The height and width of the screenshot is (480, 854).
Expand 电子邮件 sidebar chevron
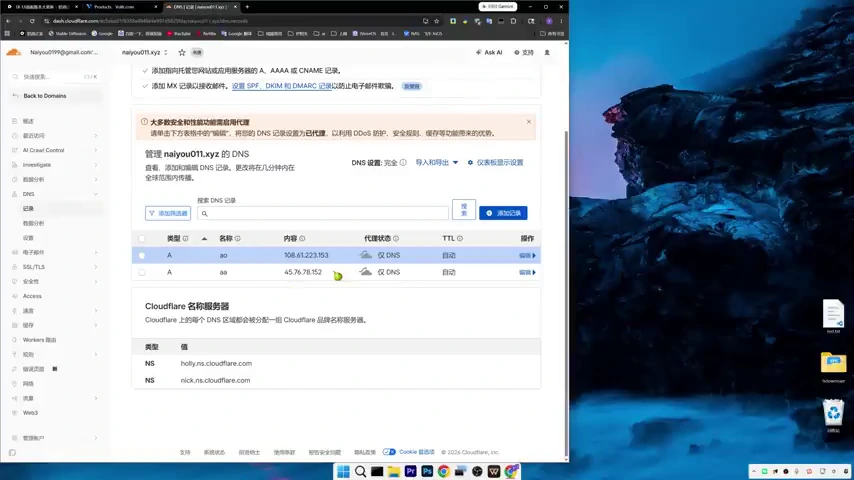[x=96, y=252]
